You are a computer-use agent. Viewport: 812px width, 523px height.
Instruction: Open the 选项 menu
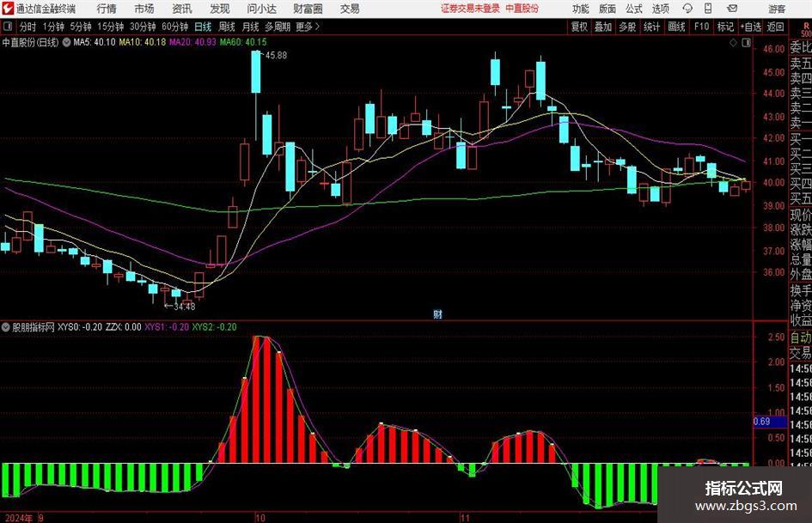pos(660,9)
